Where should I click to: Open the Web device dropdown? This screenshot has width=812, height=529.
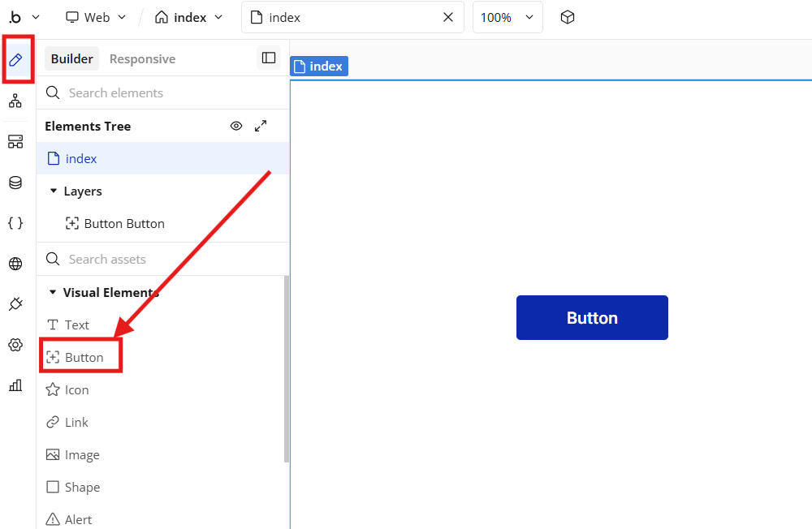[96, 18]
